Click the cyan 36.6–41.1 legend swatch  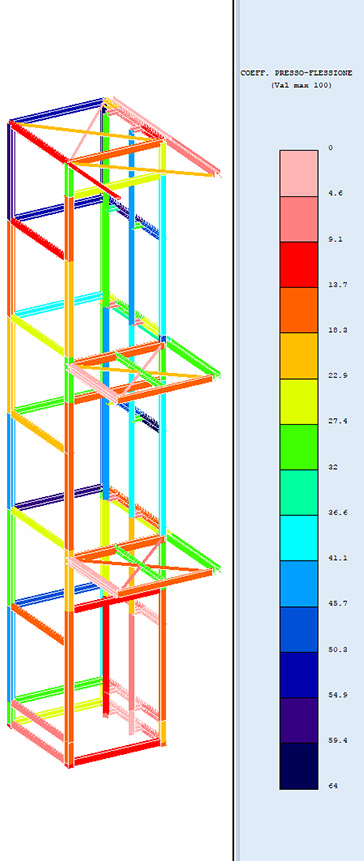pos(299,538)
